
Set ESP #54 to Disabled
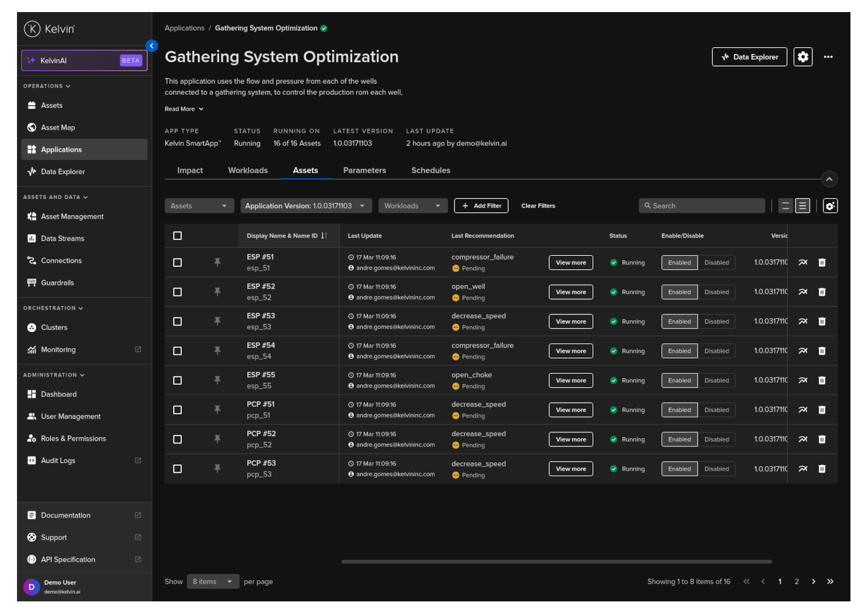[716, 351]
